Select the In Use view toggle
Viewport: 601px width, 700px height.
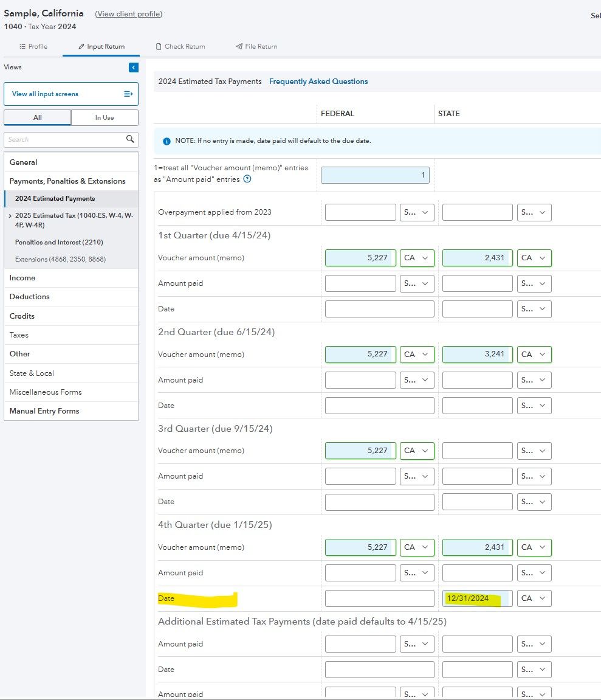[104, 117]
